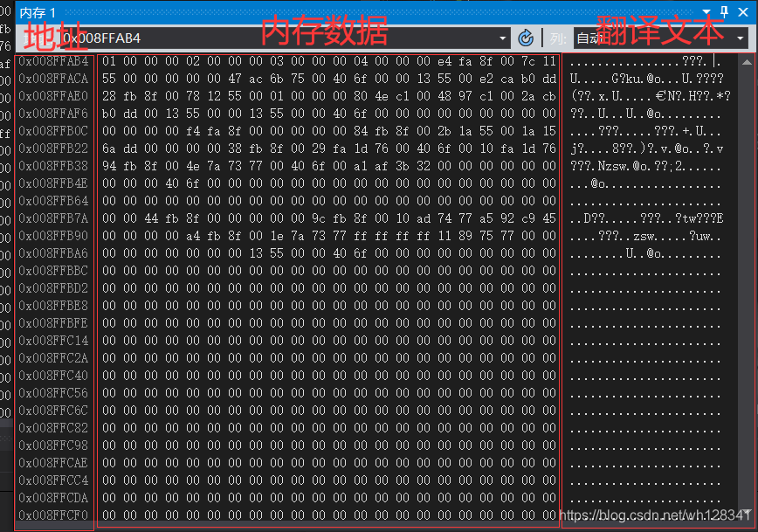The height and width of the screenshot is (532, 758).
Task: Click byte c9 in row 0x008FFB7A
Action: pyautogui.click(x=527, y=218)
